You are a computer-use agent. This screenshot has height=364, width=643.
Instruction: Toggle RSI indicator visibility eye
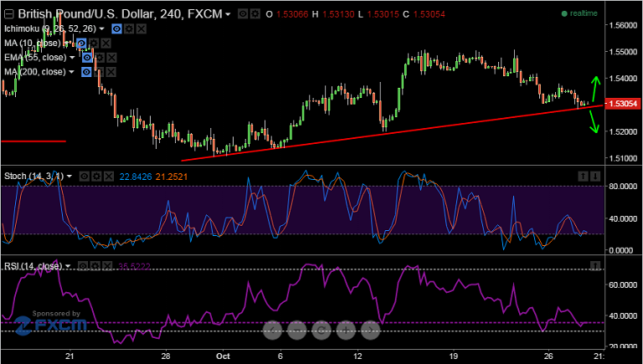(x=82, y=267)
